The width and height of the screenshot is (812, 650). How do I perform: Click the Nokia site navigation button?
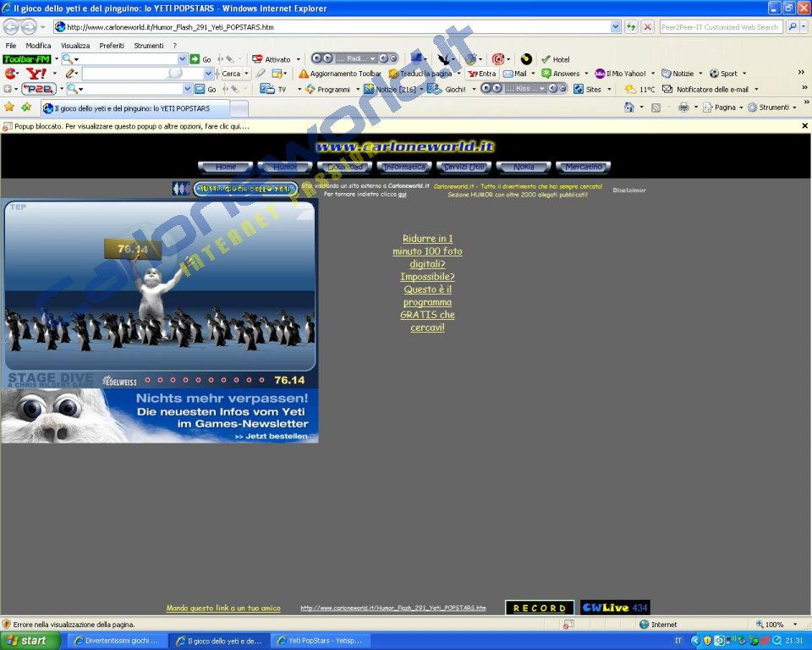pos(524,167)
